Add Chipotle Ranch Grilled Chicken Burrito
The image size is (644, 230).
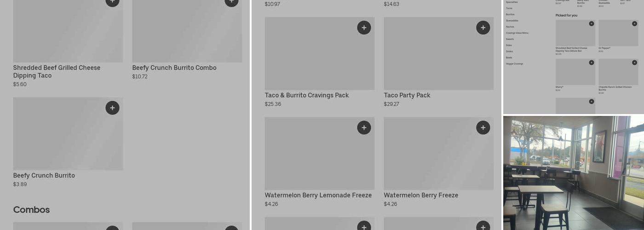pyautogui.click(x=634, y=63)
